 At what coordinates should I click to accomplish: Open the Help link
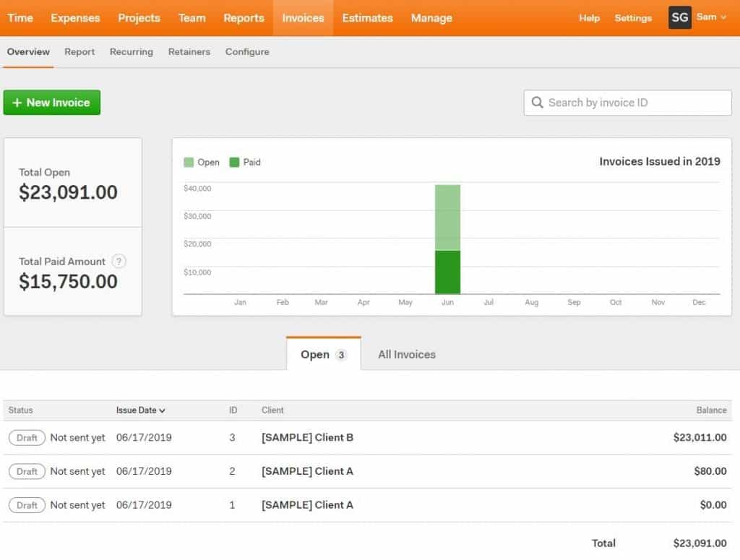[589, 18]
